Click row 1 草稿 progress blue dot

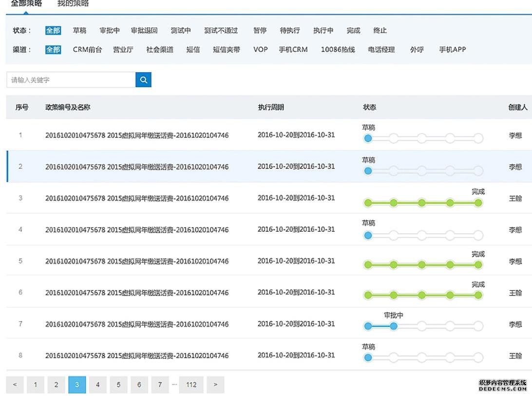(368, 138)
